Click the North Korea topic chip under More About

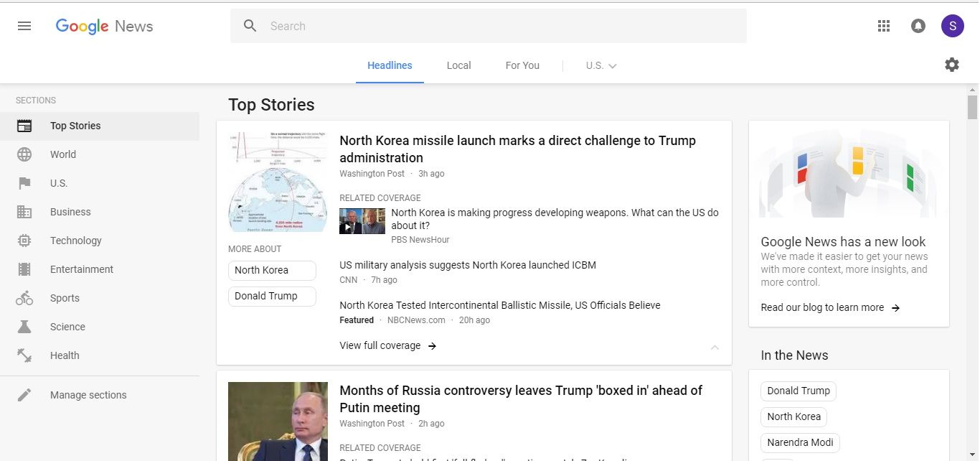tap(272, 270)
